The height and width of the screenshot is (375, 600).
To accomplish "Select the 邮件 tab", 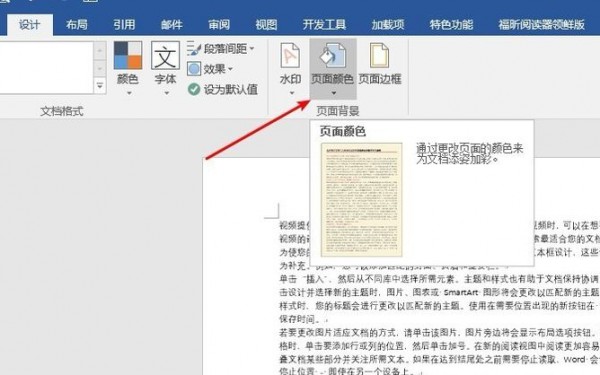I will pos(171,25).
